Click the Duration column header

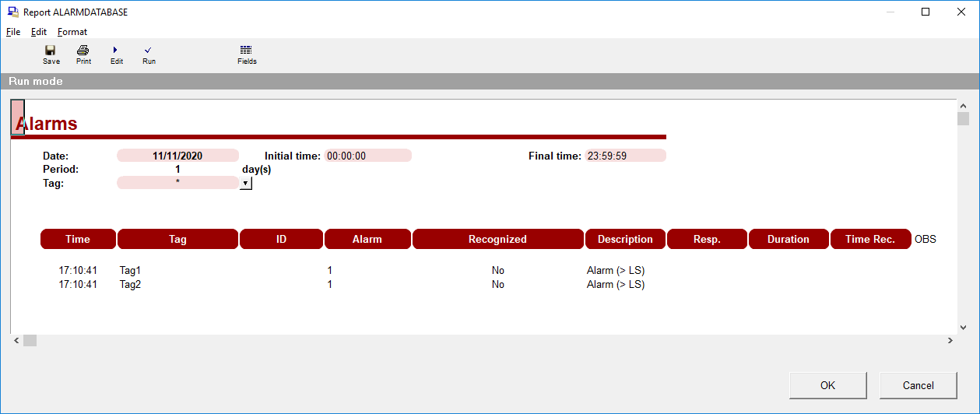[789, 239]
